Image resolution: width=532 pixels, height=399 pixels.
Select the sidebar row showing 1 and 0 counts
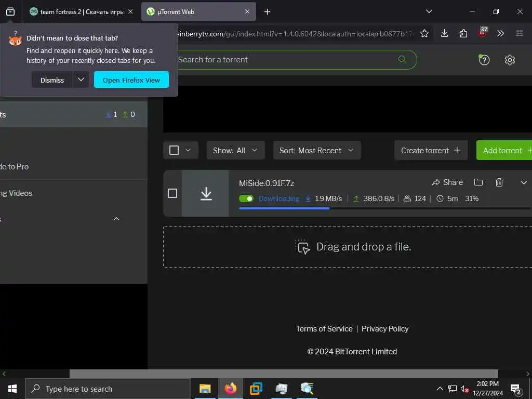point(74,114)
